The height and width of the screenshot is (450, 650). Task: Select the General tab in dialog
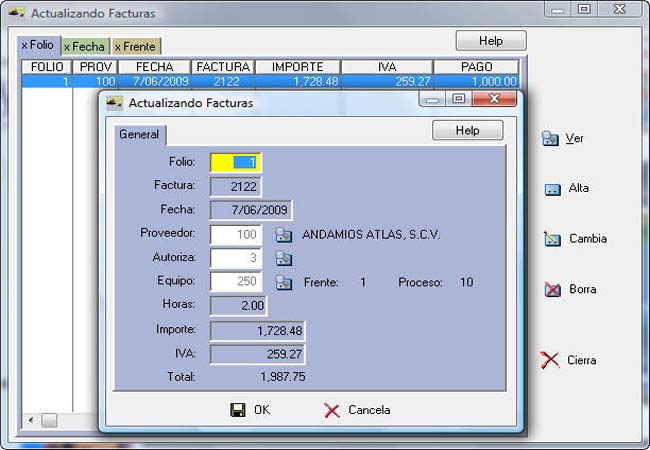pos(140,135)
